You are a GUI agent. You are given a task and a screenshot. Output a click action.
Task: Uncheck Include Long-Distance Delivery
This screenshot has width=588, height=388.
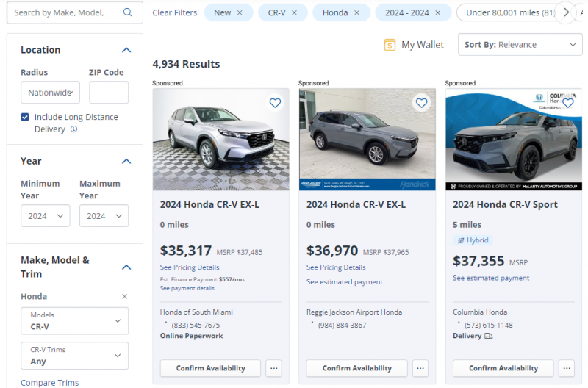pos(25,117)
